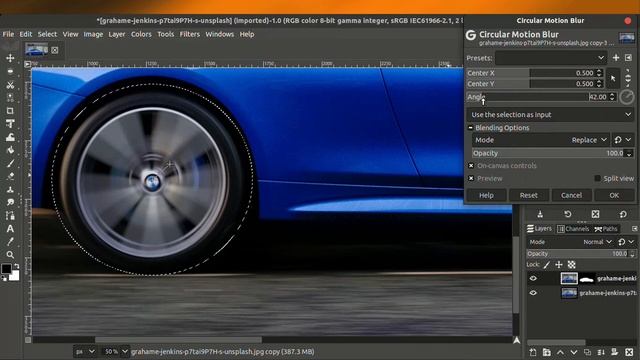640x360 pixels.
Task: Click the OK button
Action: click(x=614, y=196)
